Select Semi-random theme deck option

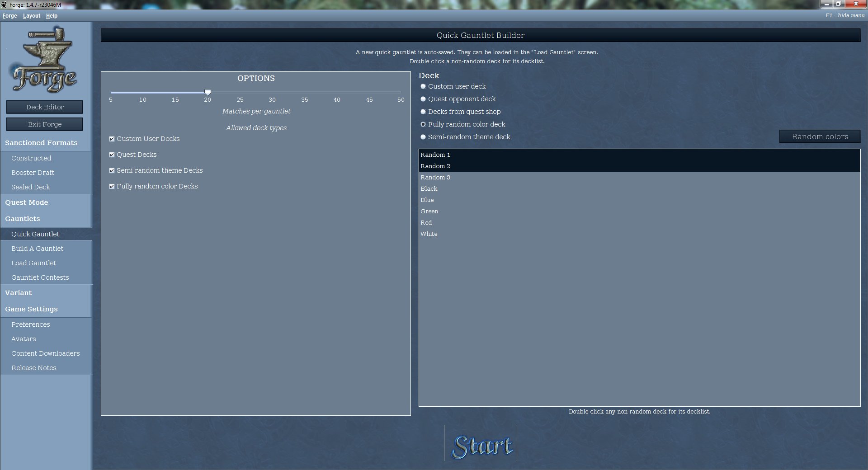(423, 137)
